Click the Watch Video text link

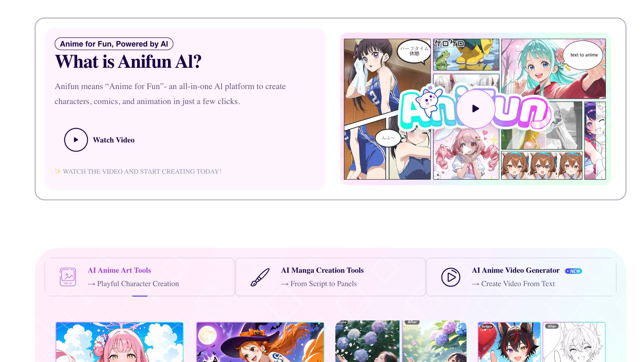(x=114, y=140)
